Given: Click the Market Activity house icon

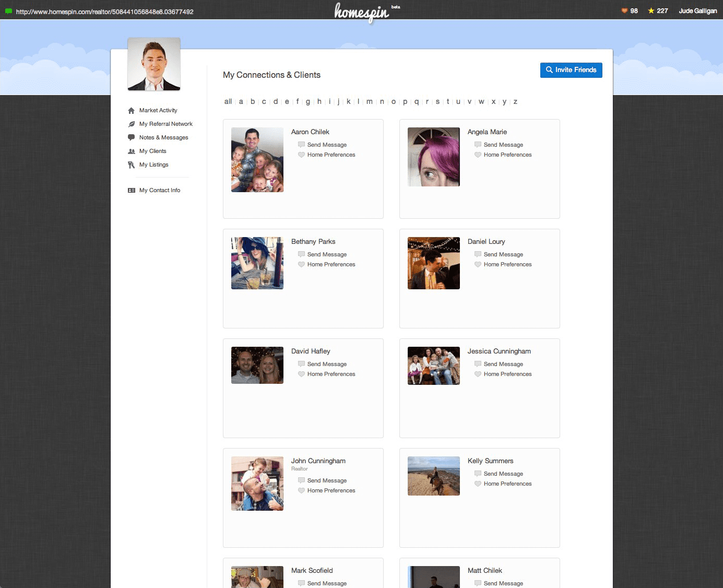Looking at the screenshot, I should pos(132,111).
